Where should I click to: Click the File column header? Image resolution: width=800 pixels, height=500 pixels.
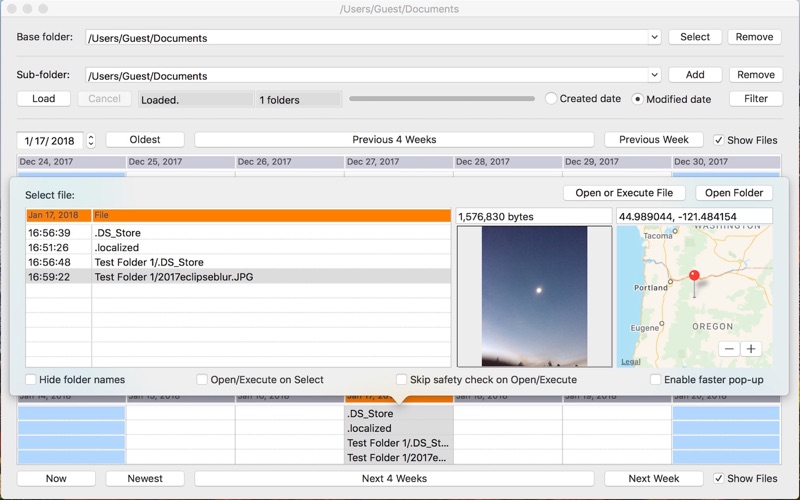coord(270,215)
